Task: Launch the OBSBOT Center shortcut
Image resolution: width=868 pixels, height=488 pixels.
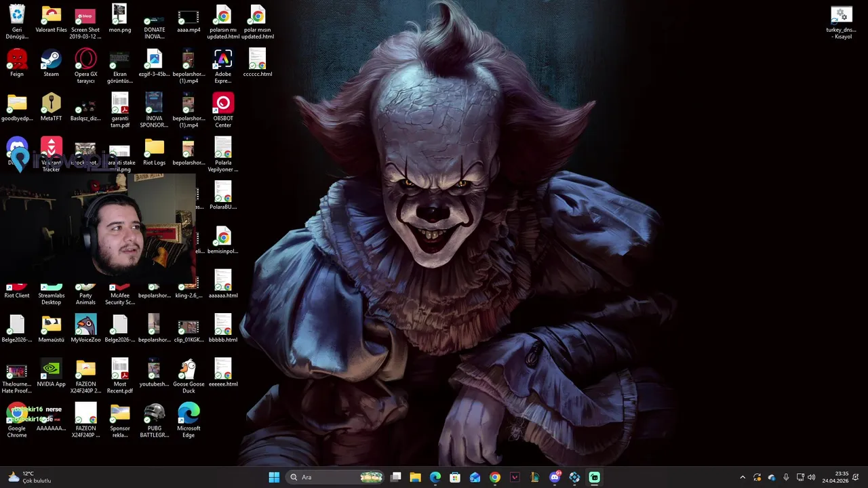Action: (223, 110)
